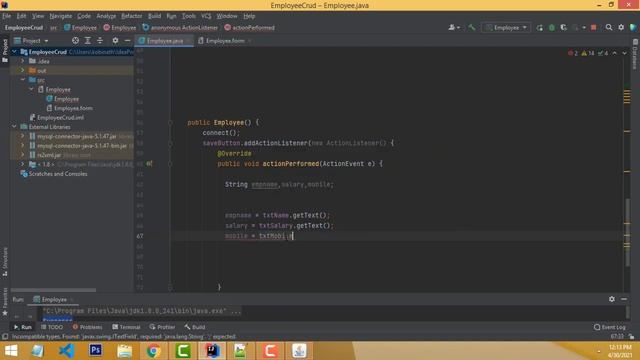The height and width of the screenshot is (360, 640).
Task: Open Favorites star side panel
Action: tap(5, 302)
